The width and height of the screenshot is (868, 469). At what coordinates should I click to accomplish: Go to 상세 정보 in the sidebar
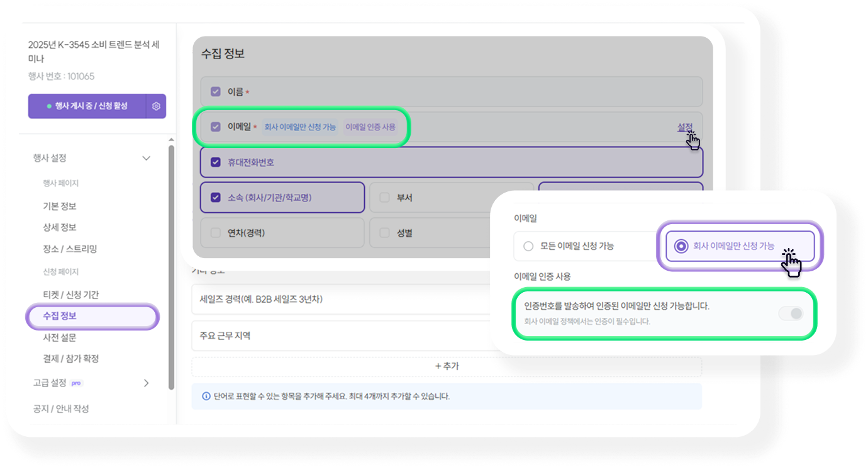[x=60, y=227]
